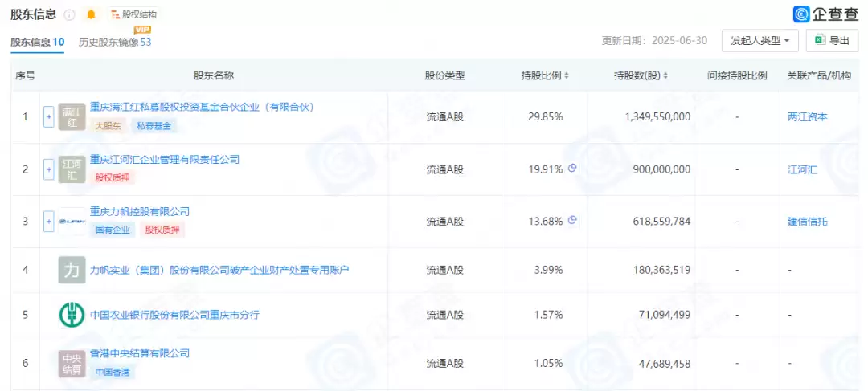Click the 中国农业银行 logo icon
868x391 pixels.
[x=72, y=315]
